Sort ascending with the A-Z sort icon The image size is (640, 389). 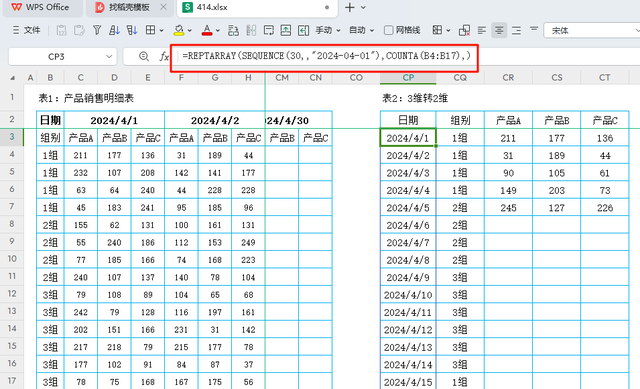114,30
